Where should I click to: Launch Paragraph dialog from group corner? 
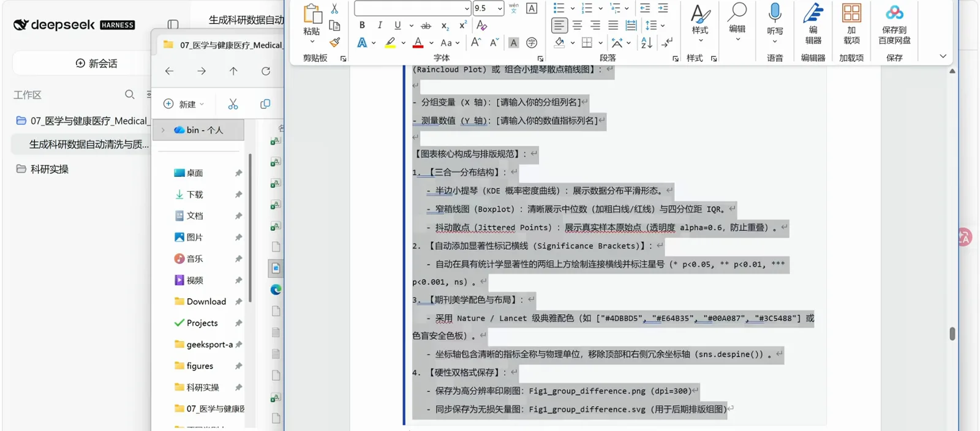(x=676, y=59)
